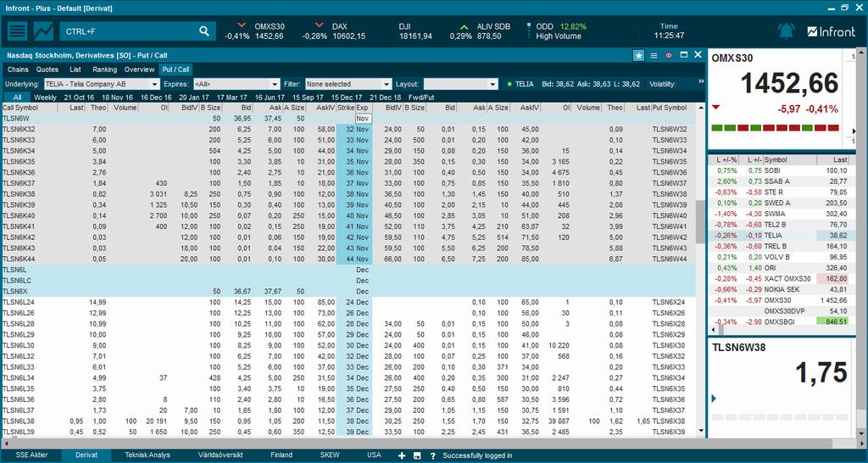Click the save desktop icon
Viewport: 868px width, 463px height.
pyautogui.click(x=417, y=455)
